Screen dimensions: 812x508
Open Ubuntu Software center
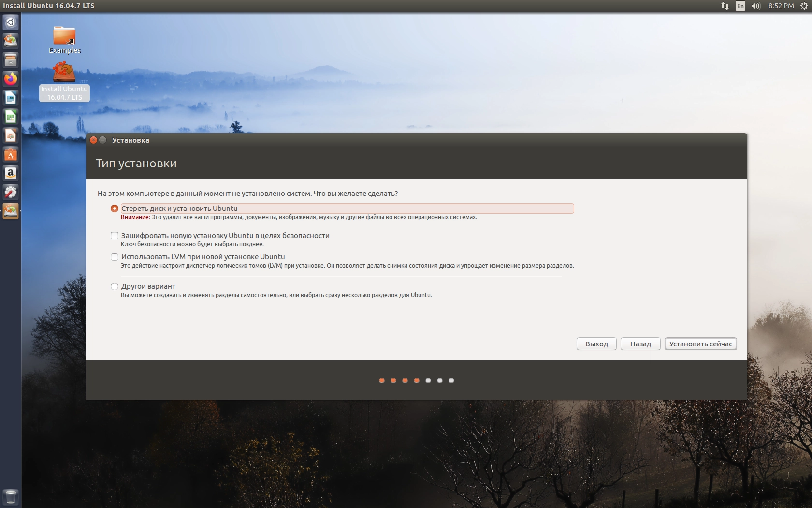coord(11,154)
